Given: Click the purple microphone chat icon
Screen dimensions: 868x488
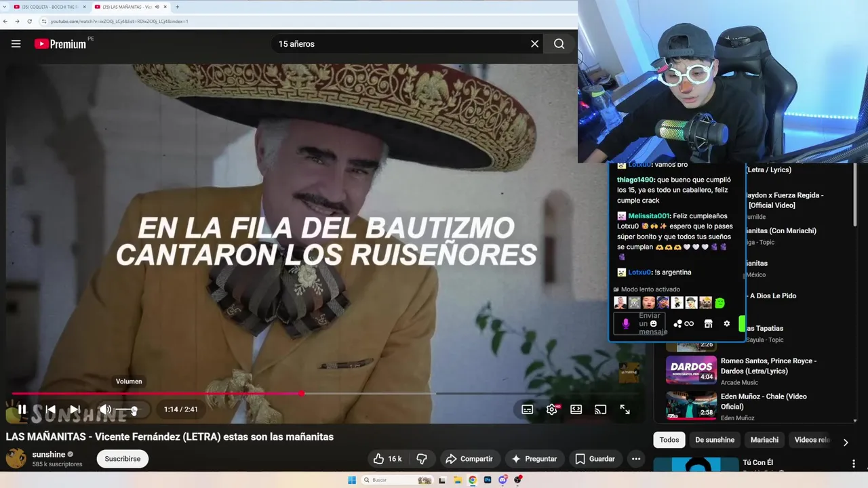Looking at the screenshot, I should click(625, 323).
